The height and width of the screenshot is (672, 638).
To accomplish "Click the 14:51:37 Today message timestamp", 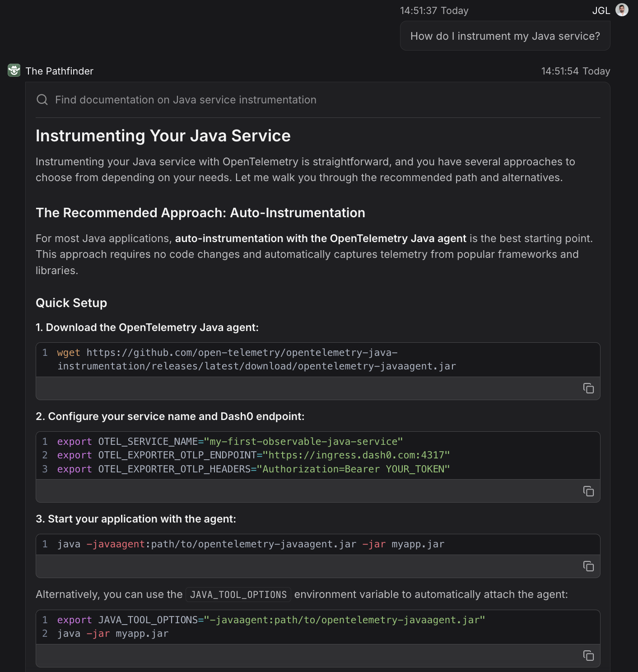I will coord(434,11).
